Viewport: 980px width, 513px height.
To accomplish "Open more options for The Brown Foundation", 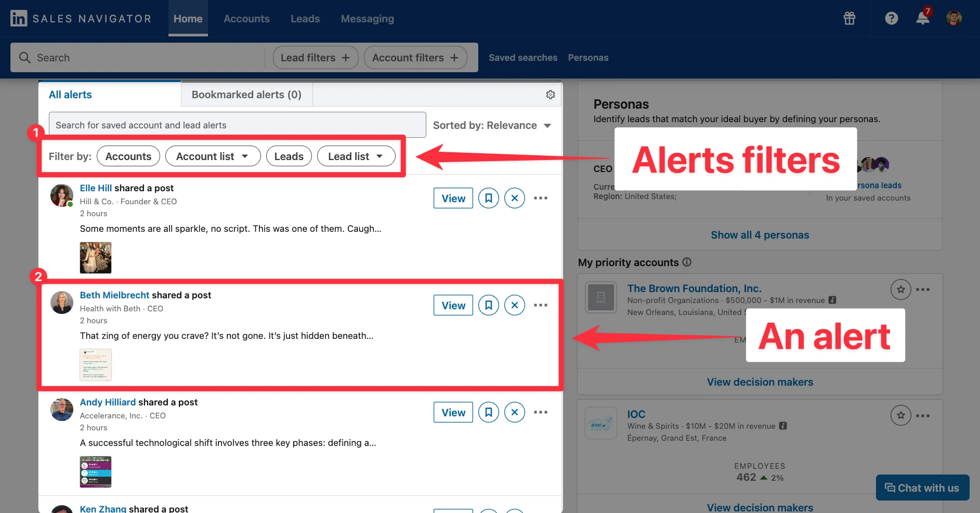I will (923, 290).
